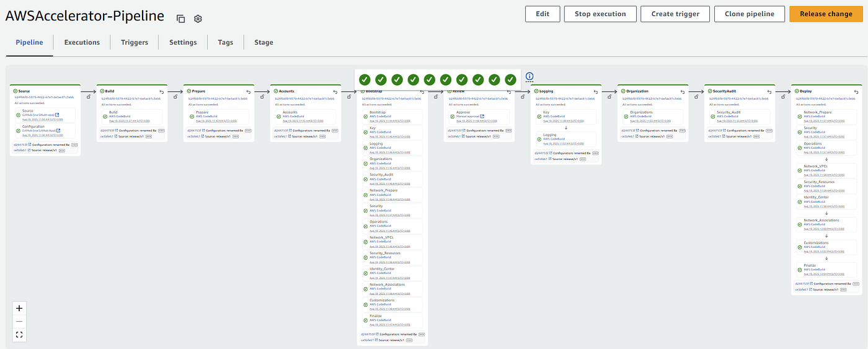Select Customizations action in Bootstrap stage
Screen dimensions: 868x349
(394, 303)
